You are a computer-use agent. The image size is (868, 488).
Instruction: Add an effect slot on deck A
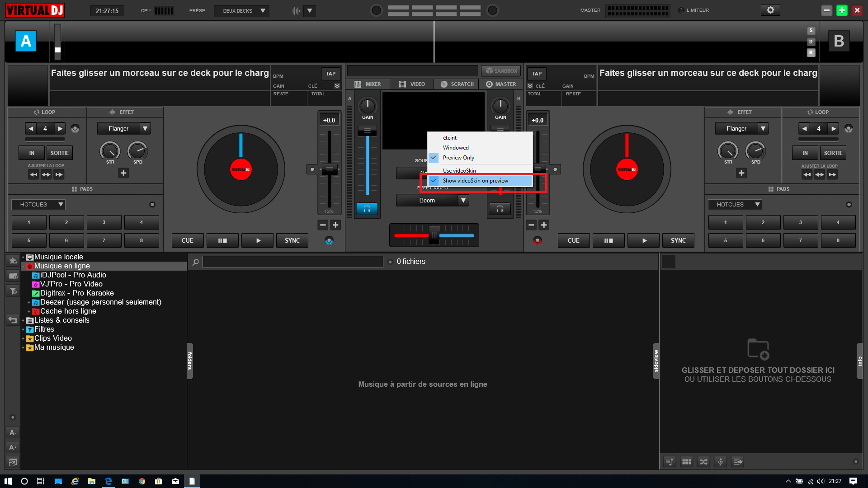pyautogui.click(x=123, y=173)
